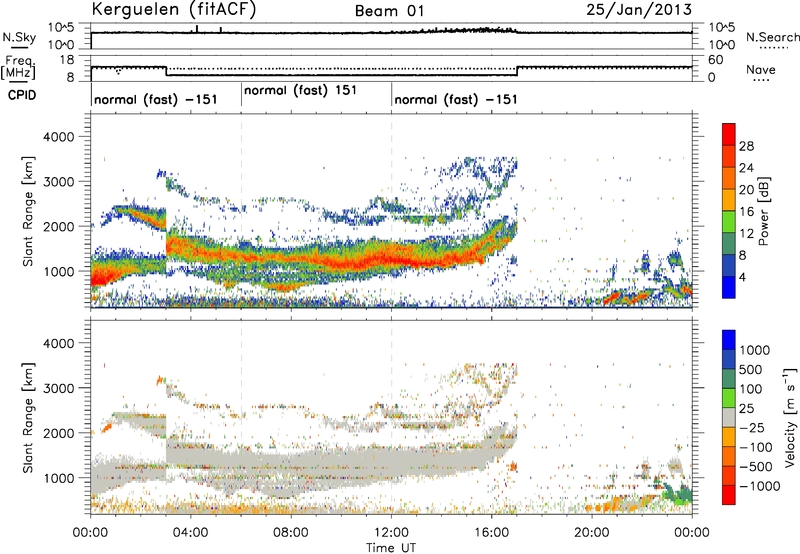Click the first 'normal (fast) -151' CPID label
The height and width of the screenshot is (554, 800).
click(156, 99)
